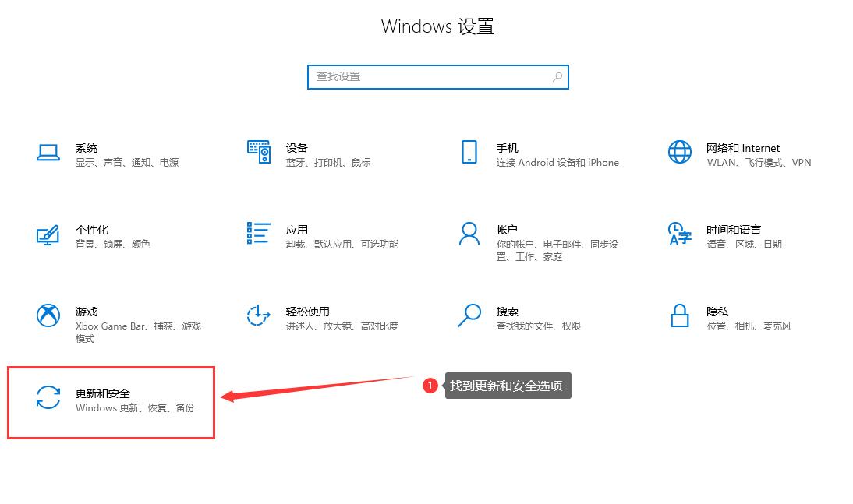Viewport: 853px width, 504px height.
Task: Click the 搜索 magnifying glass category icon
Action: (x=469, y=315)
